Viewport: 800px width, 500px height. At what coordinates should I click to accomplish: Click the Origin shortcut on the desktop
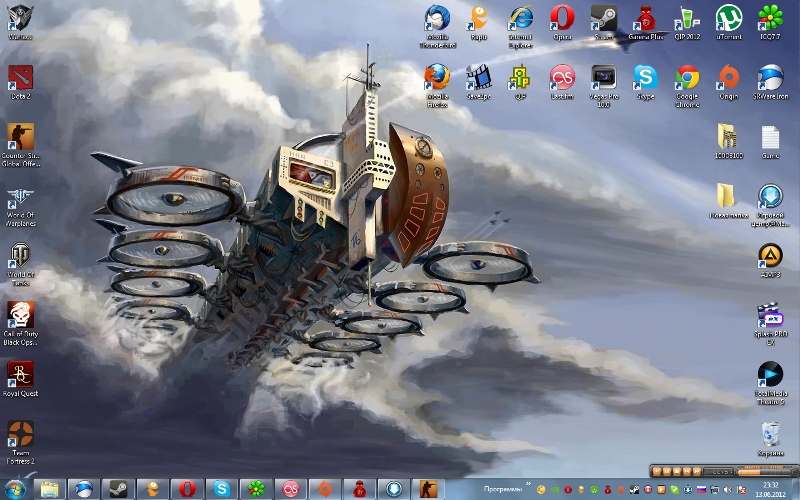coord(729,82)
